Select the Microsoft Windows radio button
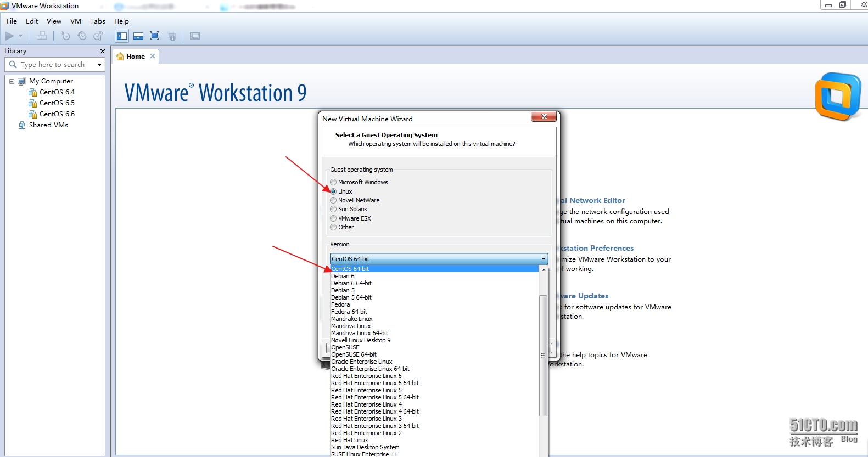Screen dimensions: 868x457 pyautogui.click(x=333, y=182)
